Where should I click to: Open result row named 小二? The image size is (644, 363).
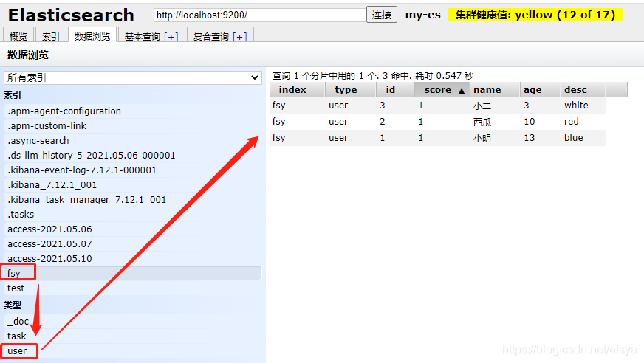click(437, 106)
